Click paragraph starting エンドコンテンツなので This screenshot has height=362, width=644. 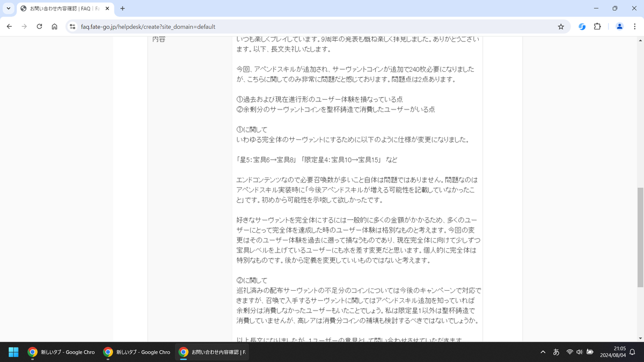[x=357, y=190]
